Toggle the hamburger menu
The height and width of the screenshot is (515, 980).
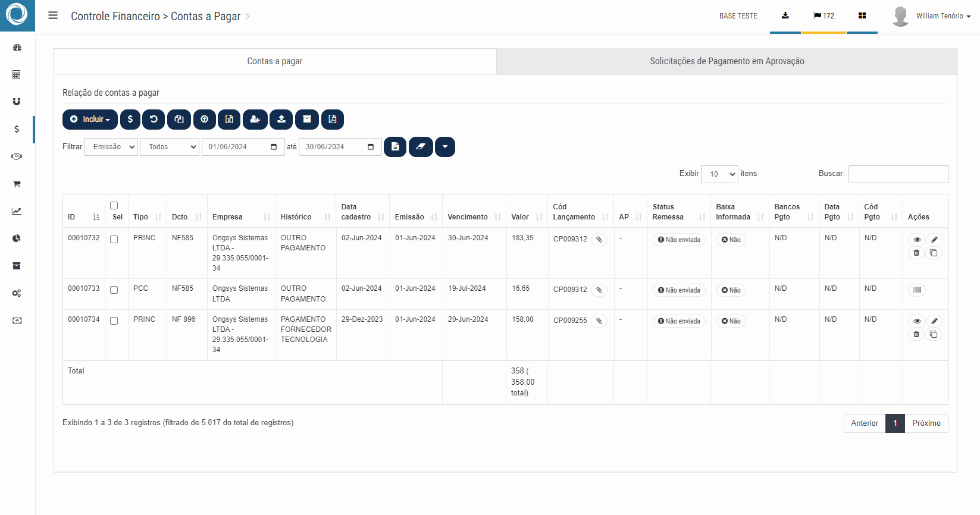coord(53,16)
